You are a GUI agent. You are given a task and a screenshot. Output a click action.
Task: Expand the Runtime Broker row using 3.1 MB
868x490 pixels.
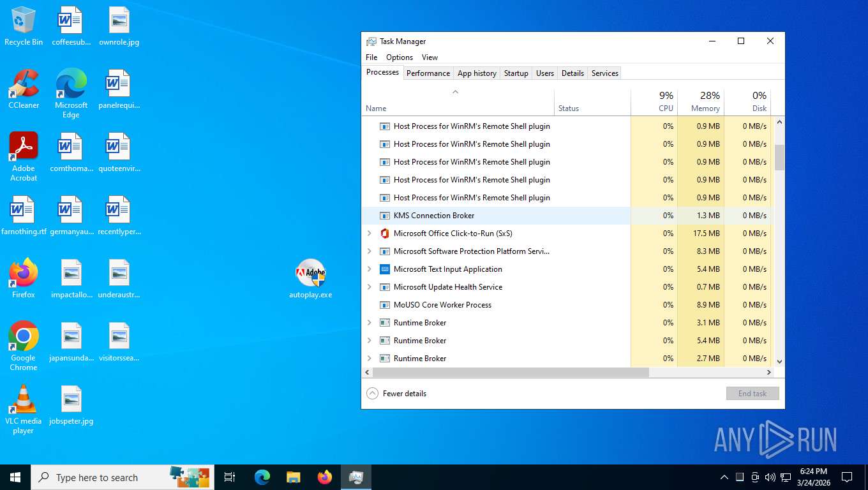pos(369,323)
